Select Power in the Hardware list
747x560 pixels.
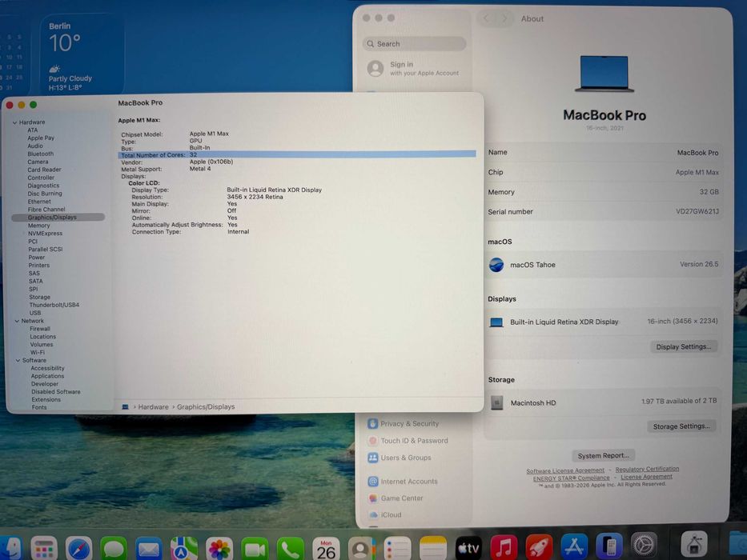[x=36, y=257]
